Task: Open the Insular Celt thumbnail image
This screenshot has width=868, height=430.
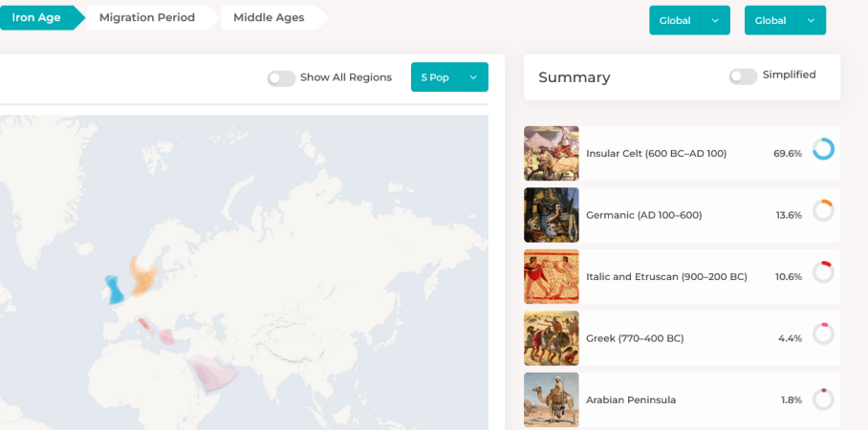Action: [x=552, y=153]
